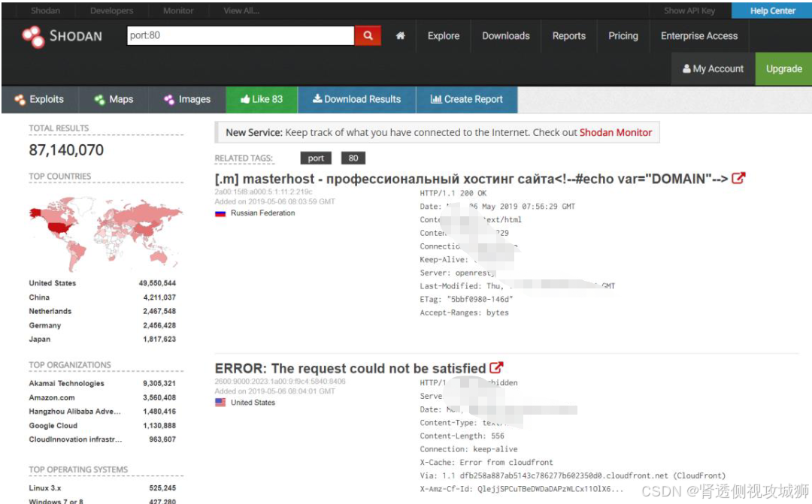Filter by Hangzhou Alibaba Adve... organization
The height and width of the screenshot is (504, 812).
pos(74,412)
